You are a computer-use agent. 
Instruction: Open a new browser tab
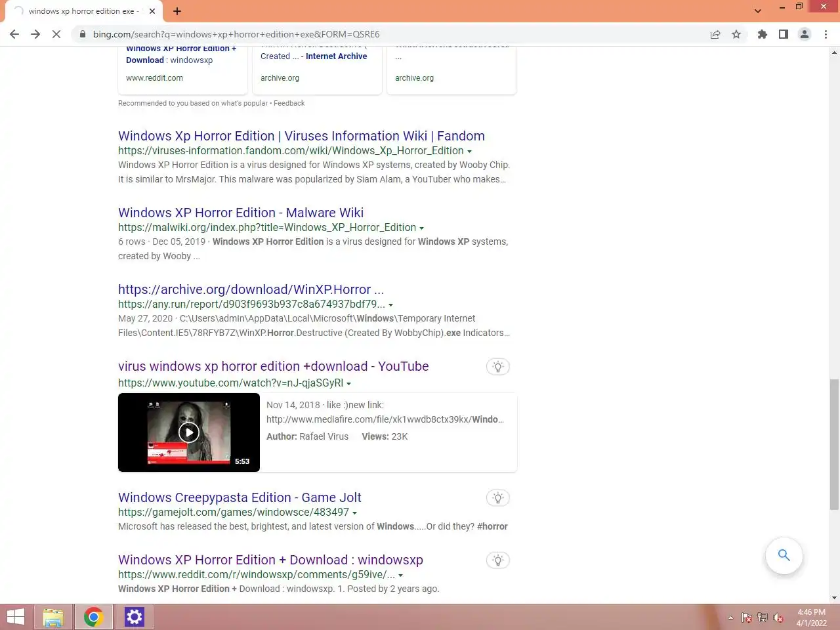[x=177, y=11]
